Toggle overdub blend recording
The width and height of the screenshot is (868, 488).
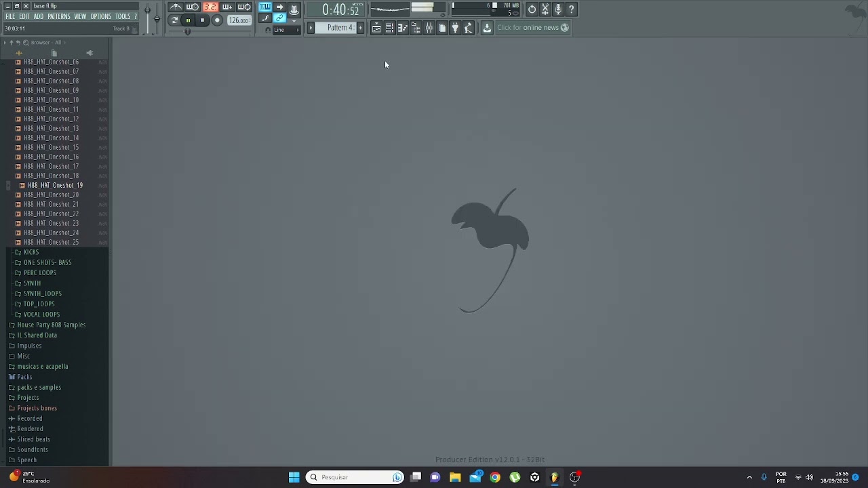coord(227,7)
